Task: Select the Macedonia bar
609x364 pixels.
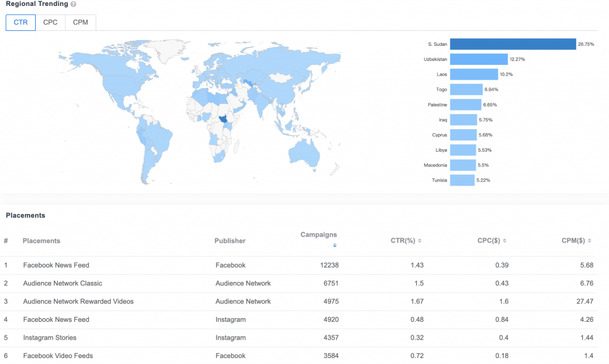Action: (463, 165)
